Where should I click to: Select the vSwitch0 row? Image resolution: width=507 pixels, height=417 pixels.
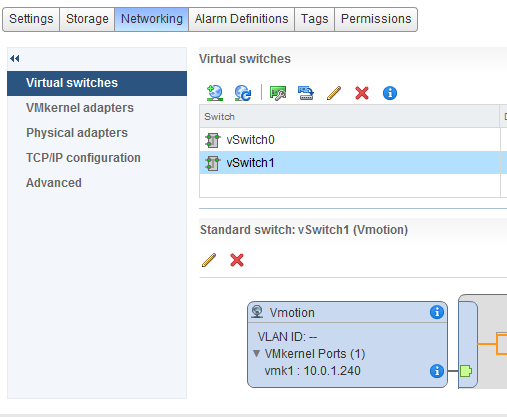[x=350, y=140]
